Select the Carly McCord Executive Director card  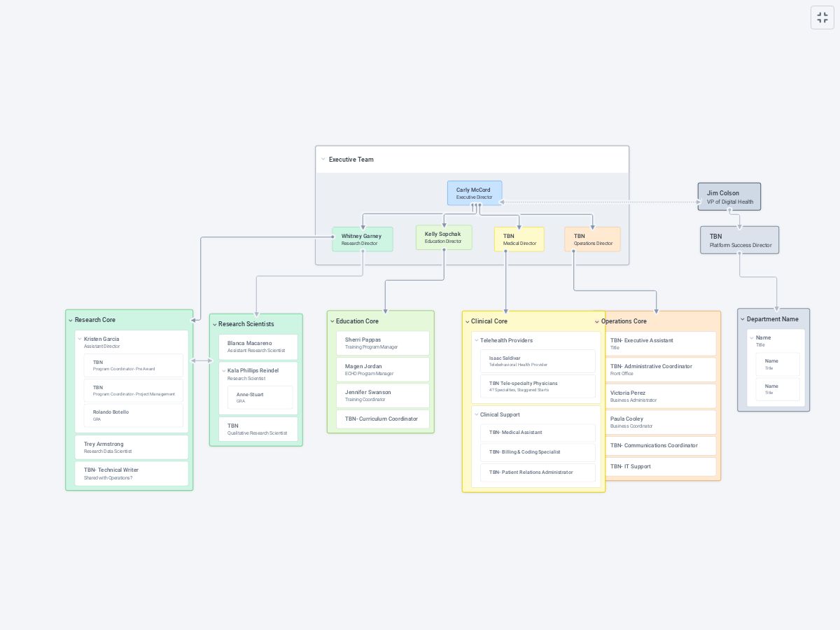tap(475, 193)
